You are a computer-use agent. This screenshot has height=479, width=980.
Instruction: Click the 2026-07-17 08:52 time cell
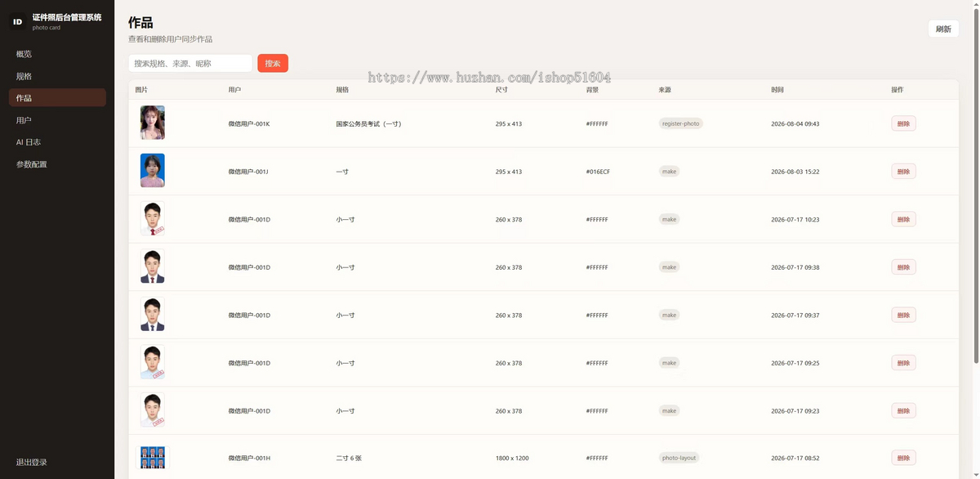tap(795, 459)
